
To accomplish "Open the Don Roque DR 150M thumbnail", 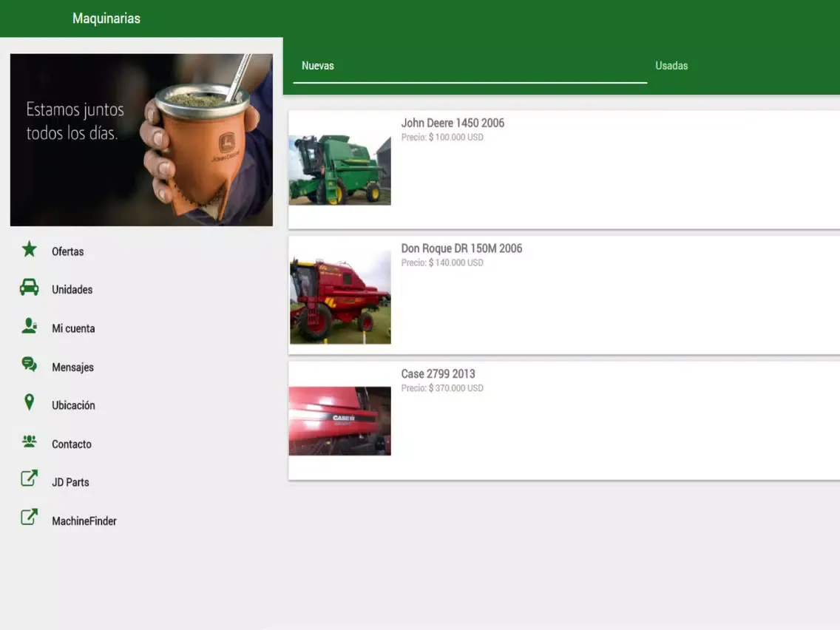I will (x=339, y=297).
